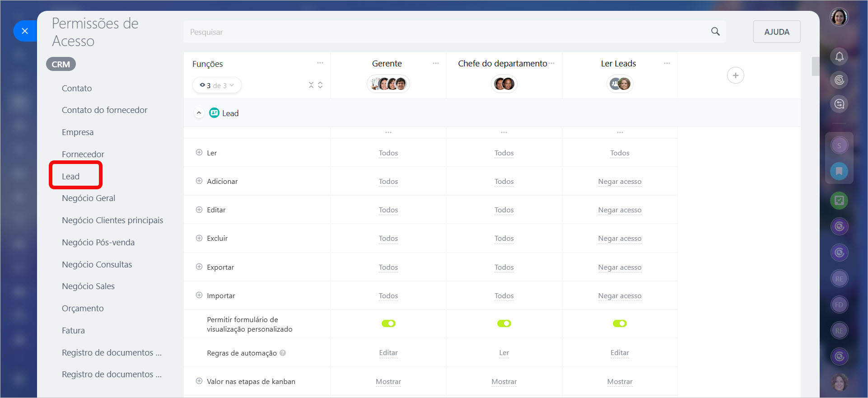Expand the Ler permission row
This screenshot has width=868, height=398.
pyautogui.click(x=199, y=153)
